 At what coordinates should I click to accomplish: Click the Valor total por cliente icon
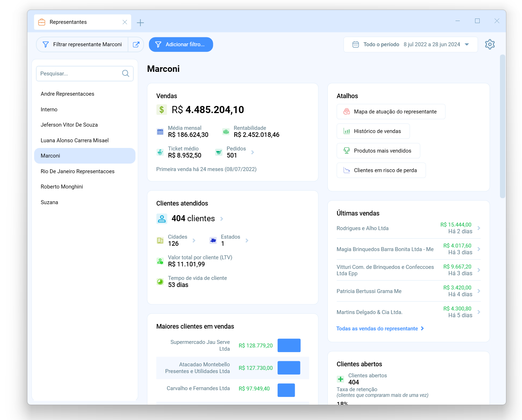[x=160, y=261]
